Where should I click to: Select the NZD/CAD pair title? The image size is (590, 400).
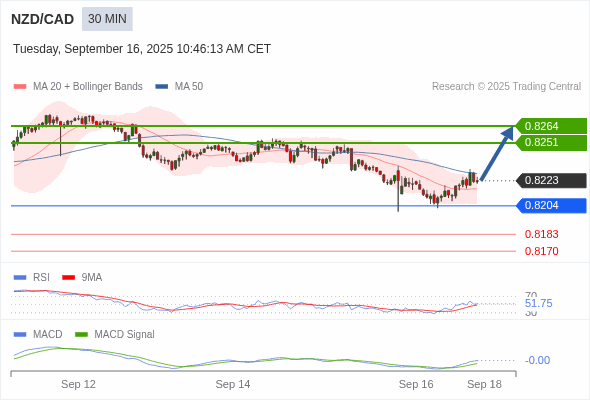pyautogui.click(x=43, y=19)
